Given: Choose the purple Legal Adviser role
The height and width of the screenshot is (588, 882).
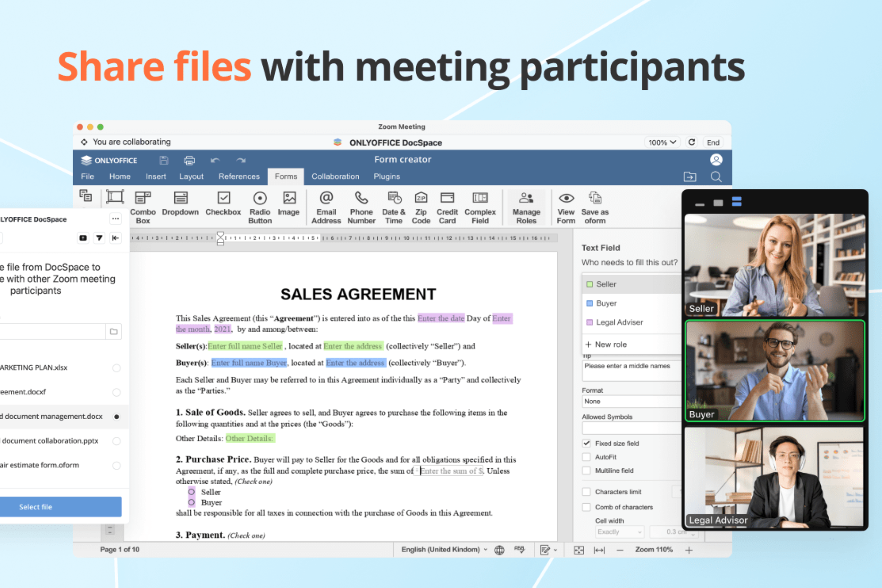Looking at the screenshot, I should 631,322.
